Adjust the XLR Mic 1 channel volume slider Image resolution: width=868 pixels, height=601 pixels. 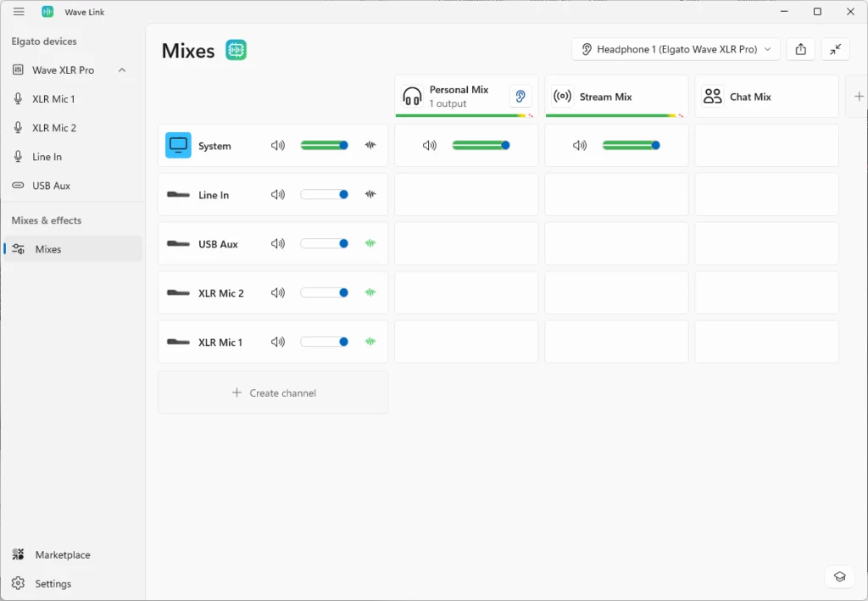[x=325, y=342]
